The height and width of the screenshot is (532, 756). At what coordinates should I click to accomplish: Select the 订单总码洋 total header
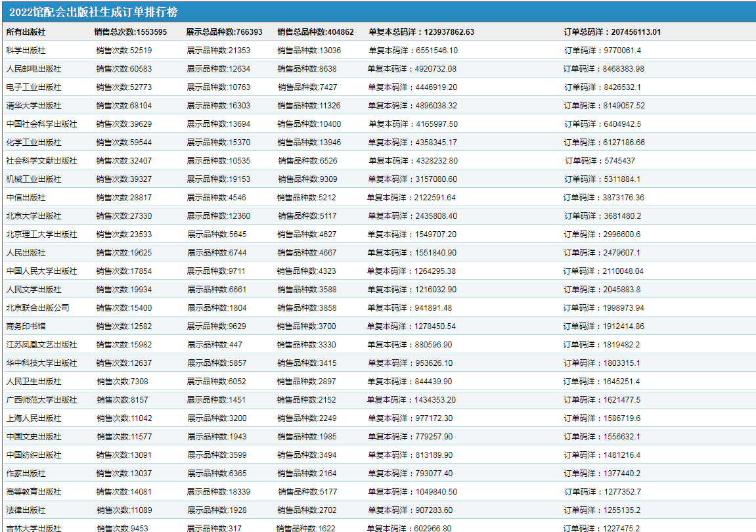click(x=612, y=32)
